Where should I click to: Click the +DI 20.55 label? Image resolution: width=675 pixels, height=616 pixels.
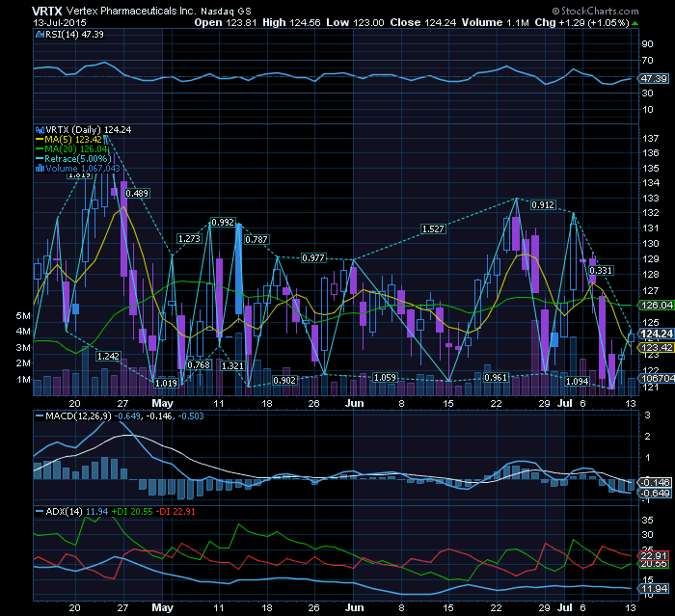pos(132,511)
